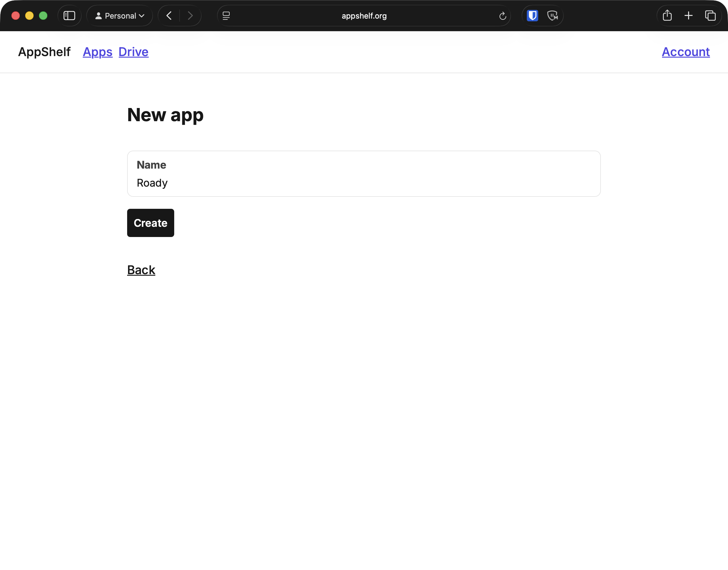This screenshot has width=728, height=570.
Task: Click the appshelf.org address bar
Action: [364, 16]
